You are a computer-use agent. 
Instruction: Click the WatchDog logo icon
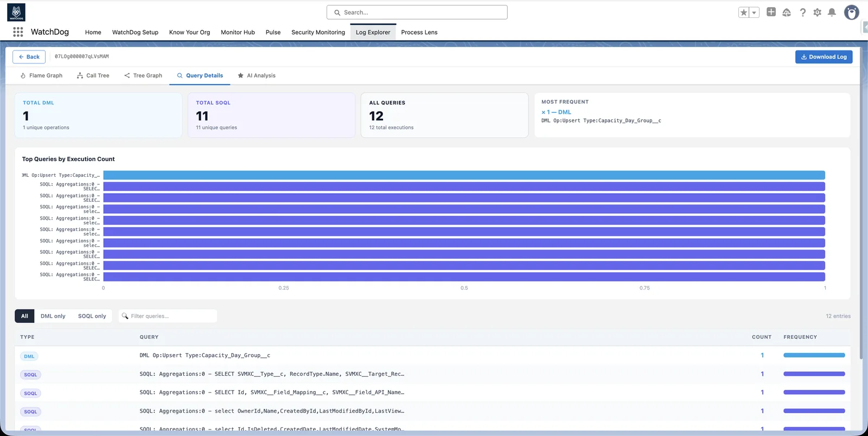pos(16,12)
